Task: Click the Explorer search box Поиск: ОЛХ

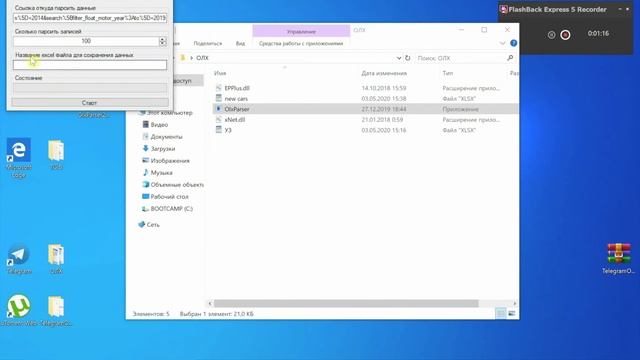Action: pyautogui.click(x=459, y=58)
